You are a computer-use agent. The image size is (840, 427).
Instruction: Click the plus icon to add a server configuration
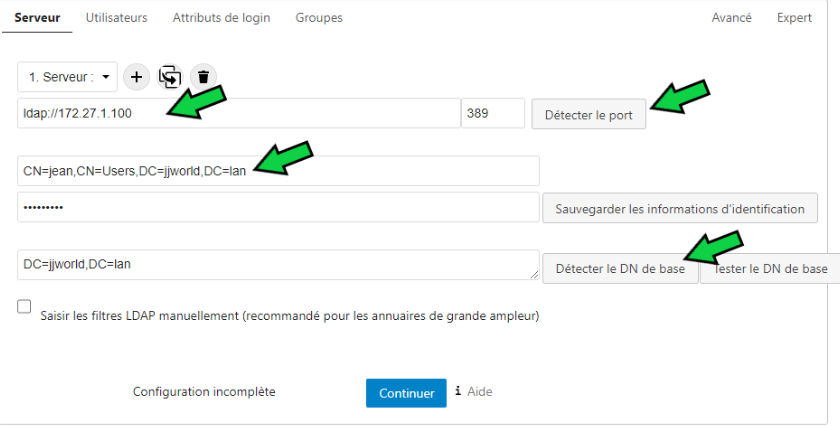pos(137,76)
